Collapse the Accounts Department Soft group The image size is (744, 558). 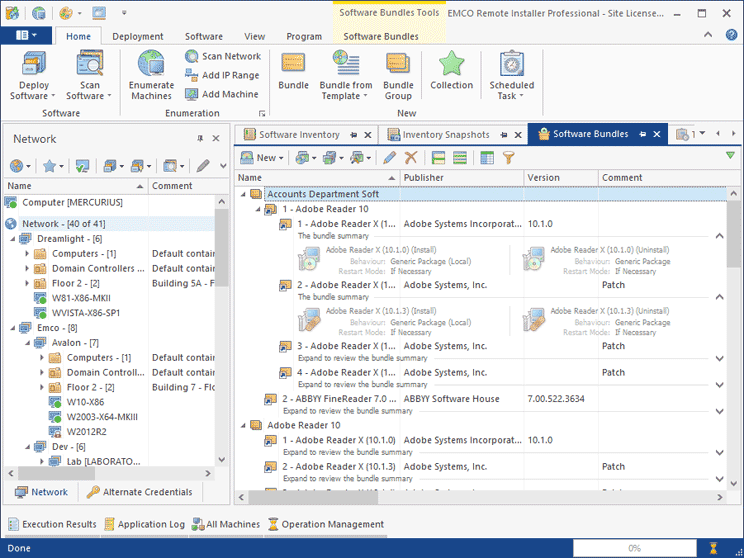click(x=243, y=194)
